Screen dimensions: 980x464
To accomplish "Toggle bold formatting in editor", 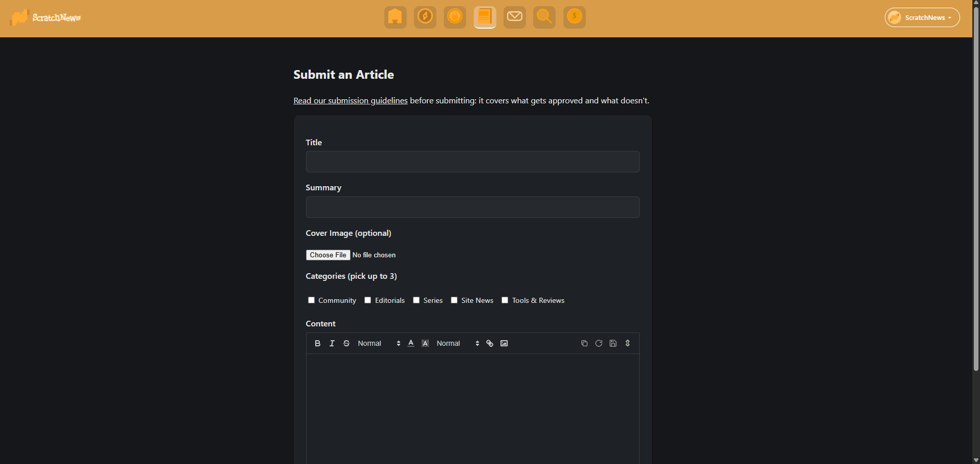I will (317, 343).
